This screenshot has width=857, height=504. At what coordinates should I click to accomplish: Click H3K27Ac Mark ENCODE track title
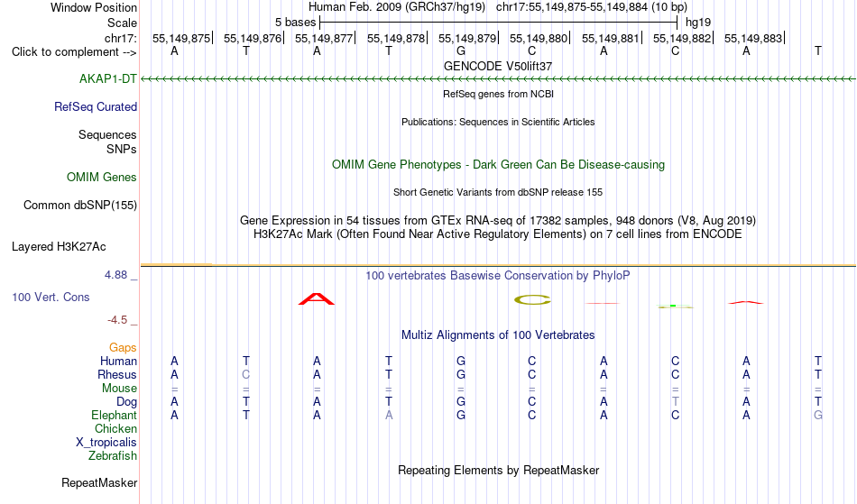pyautogui.click(x=498, y=234)
